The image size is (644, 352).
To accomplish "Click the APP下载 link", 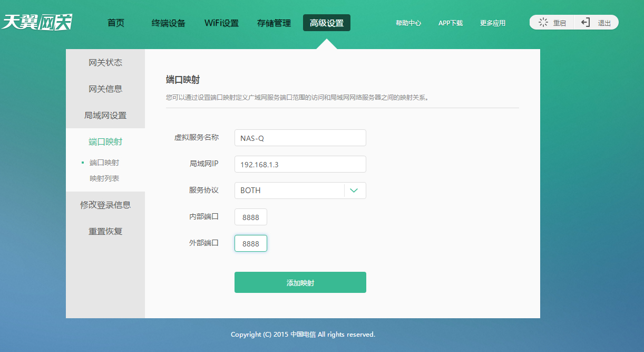I will (x=451, y=23).
